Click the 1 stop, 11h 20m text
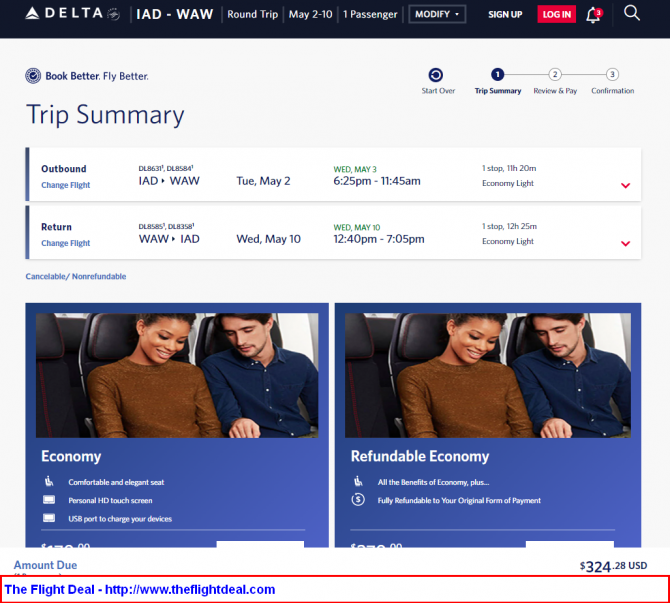The height and width of the screenshot is (603, 670). click(509, 168)
